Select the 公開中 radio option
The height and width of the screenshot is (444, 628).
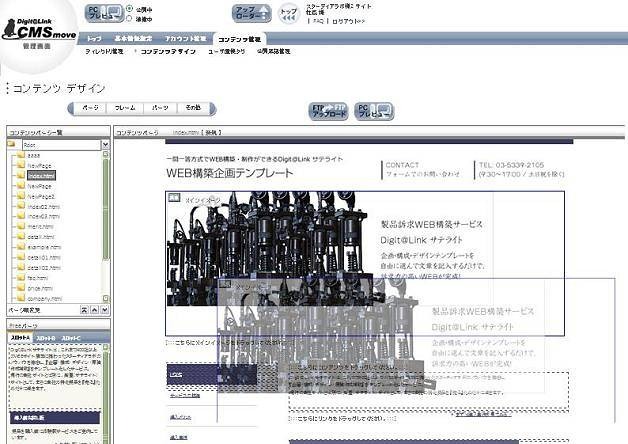coord(129,8)
